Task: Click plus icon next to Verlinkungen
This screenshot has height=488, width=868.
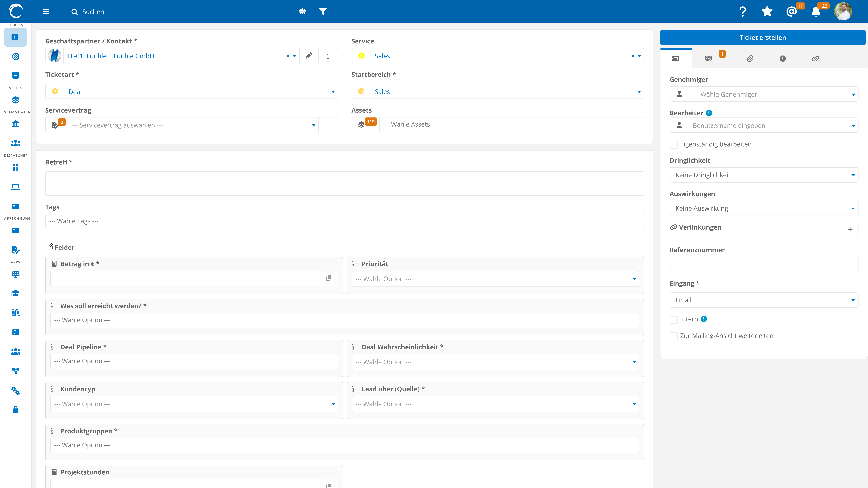Action: [x=850, y=229]
